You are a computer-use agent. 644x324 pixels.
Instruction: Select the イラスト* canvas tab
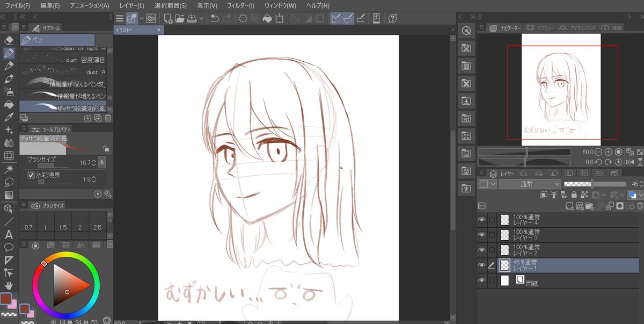(137, 30)
